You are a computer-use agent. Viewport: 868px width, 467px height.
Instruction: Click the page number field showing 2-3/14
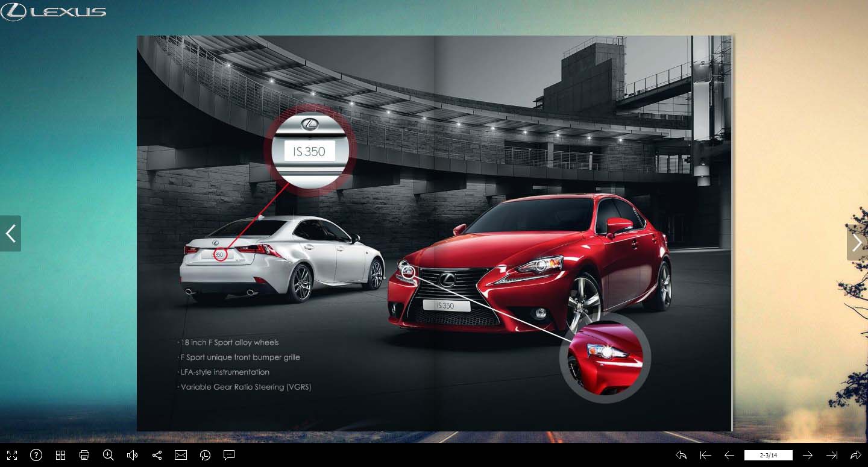coord(769,455)
